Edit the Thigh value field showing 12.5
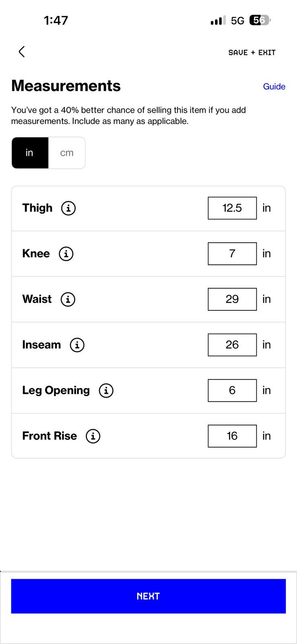Viewport: 297px width, 644px height. [x=232, y=208]
